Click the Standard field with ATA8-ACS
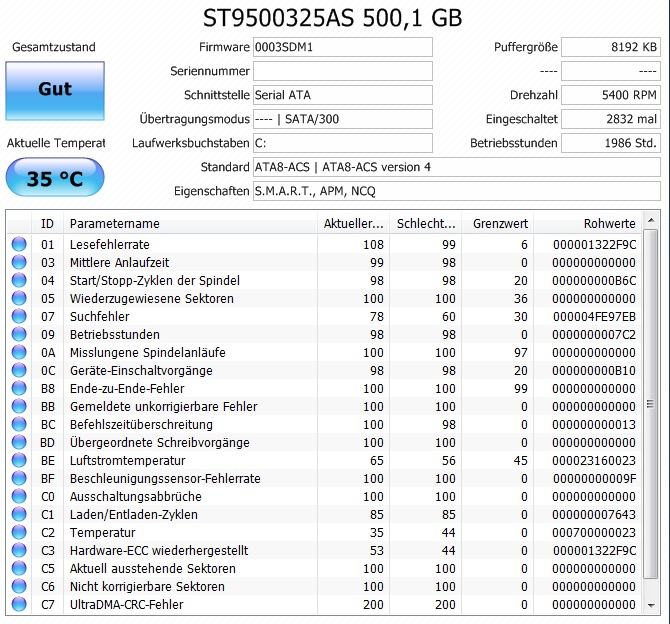Viewport: 670px width, 624px height. [457, 167]
